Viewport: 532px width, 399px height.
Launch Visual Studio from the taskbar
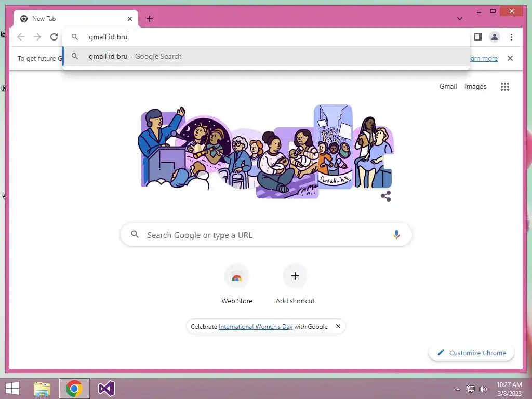(x=107, y=389)
